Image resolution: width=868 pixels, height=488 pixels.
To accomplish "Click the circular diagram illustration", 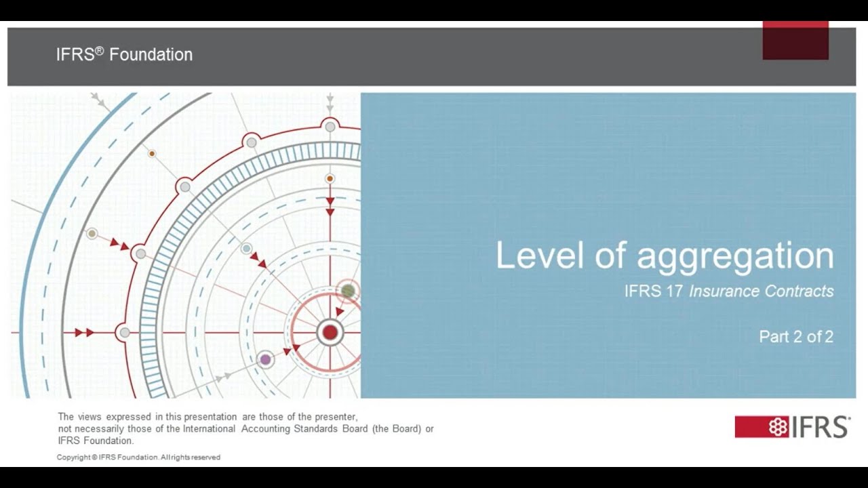I will point(186,245).
